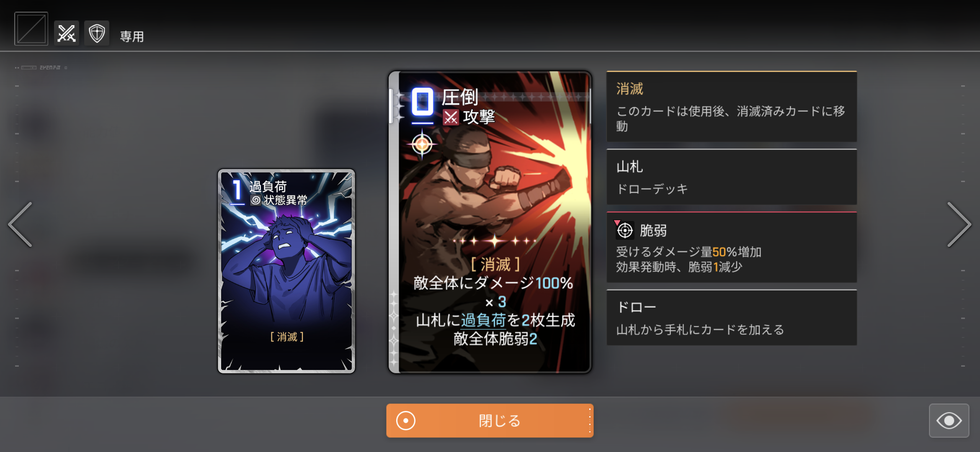Click the circle icon on 閉じる button
The height and width of the screenshot is (452, 980).
pos(405,421)
